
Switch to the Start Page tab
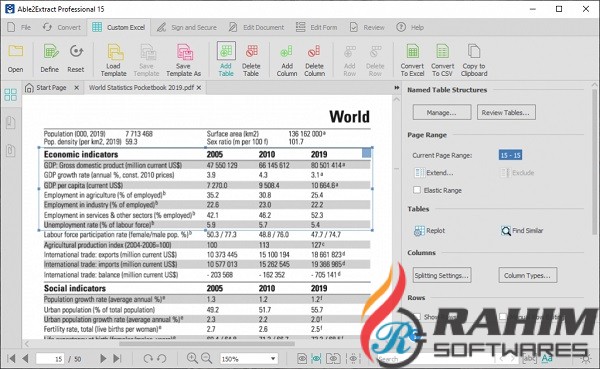46,88
